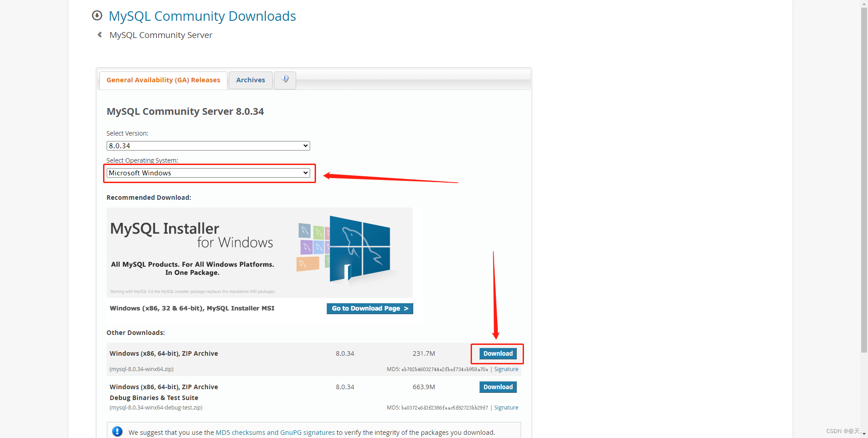Click the MD5 hash of the debug-test zip

445,408
